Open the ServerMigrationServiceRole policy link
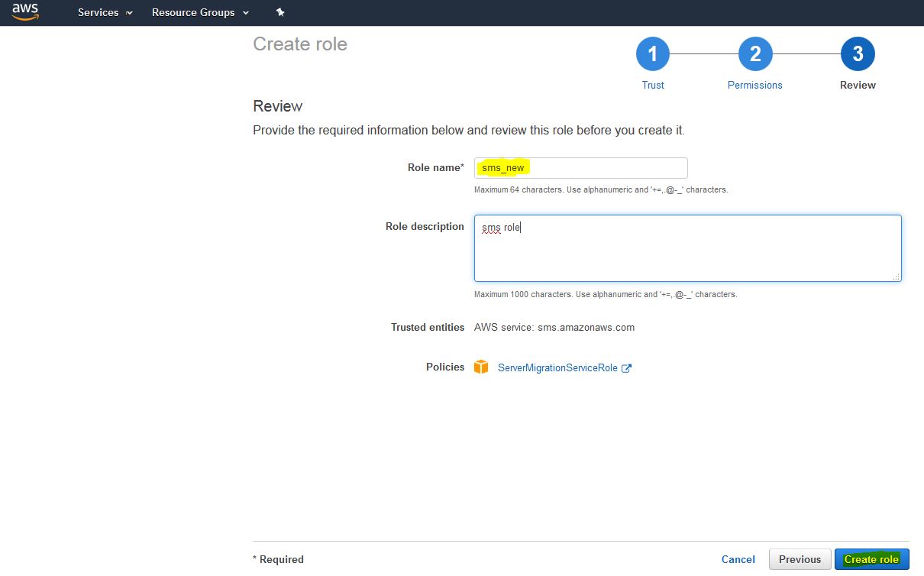This screenshot has width=924, height=576. (557, 368)
